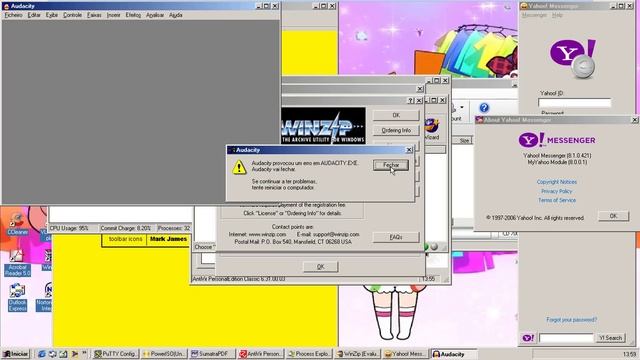This screenshot has height=360, width=640.
Task: Open the Terms of Service link
Action: click(x=557, y=200)
